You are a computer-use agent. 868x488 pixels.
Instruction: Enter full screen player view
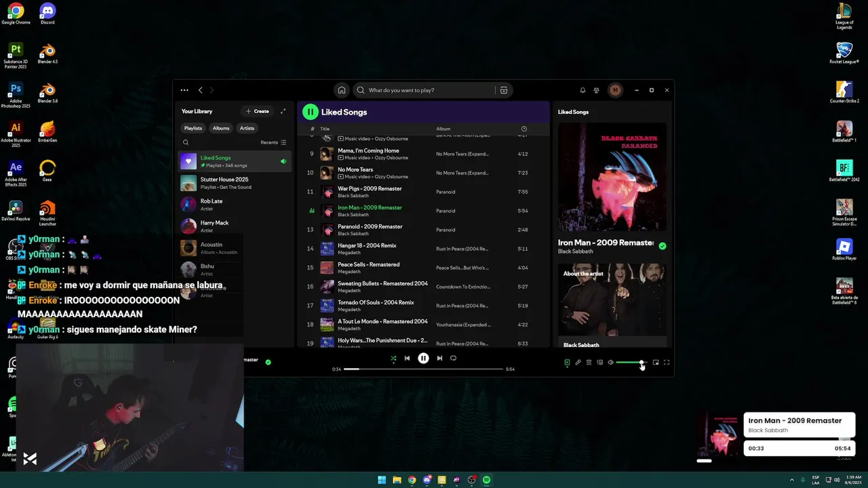click(667, 363)
